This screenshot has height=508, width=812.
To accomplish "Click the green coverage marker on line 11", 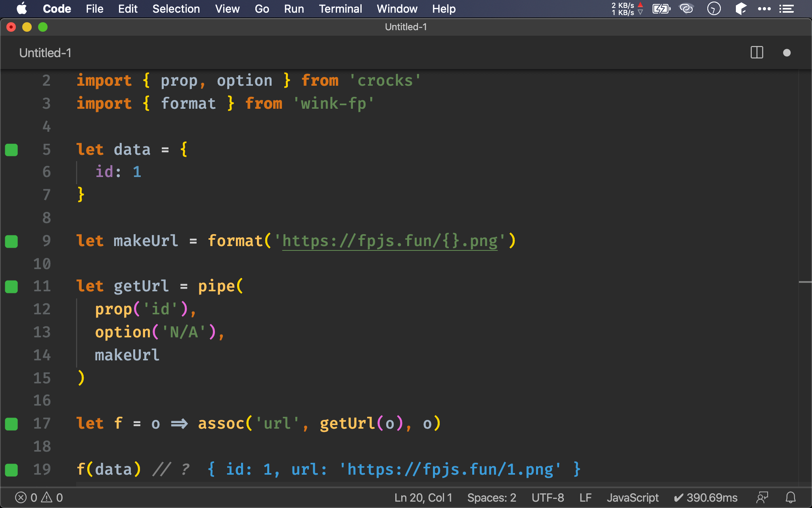I will [x=11, y=287].
